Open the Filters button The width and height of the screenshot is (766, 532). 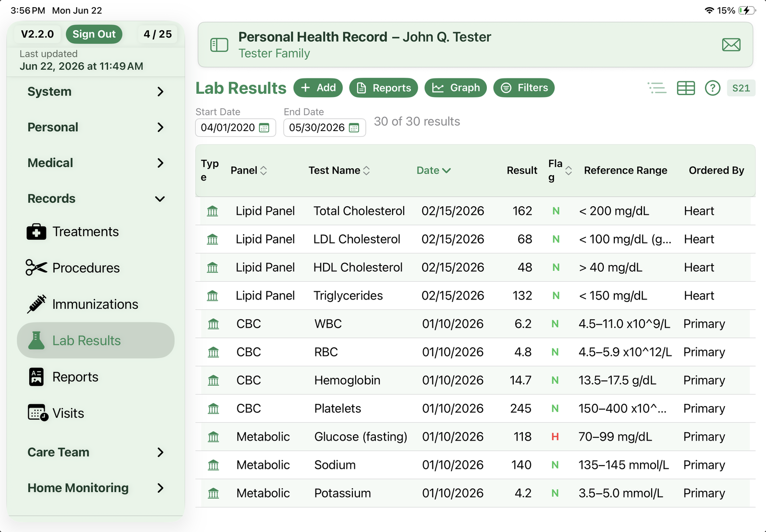click(524, 88)
